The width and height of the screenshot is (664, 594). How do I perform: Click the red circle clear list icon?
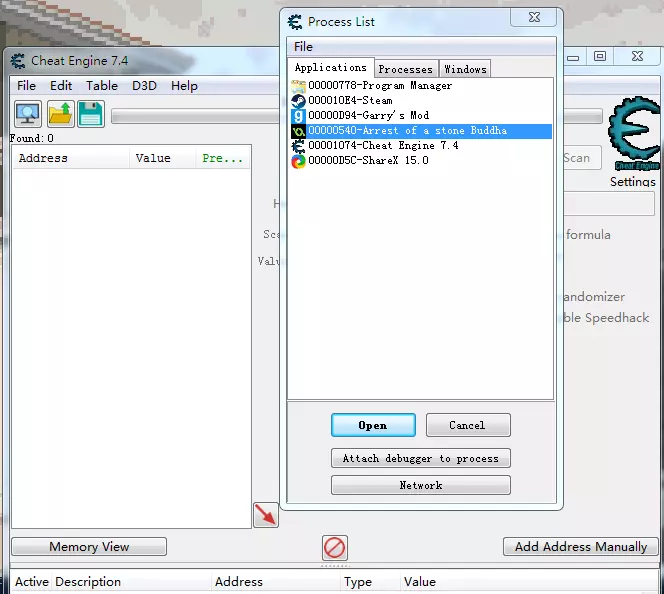[335, 547]
